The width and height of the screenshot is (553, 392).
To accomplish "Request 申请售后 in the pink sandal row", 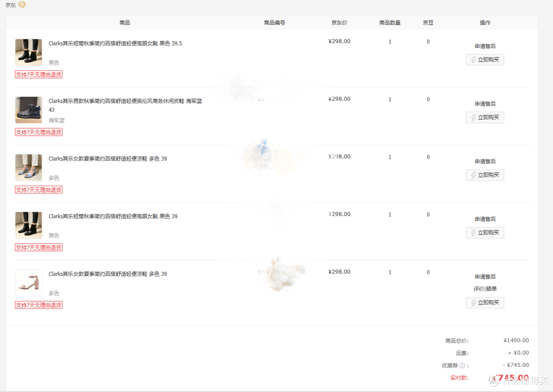I will point(485,277).
